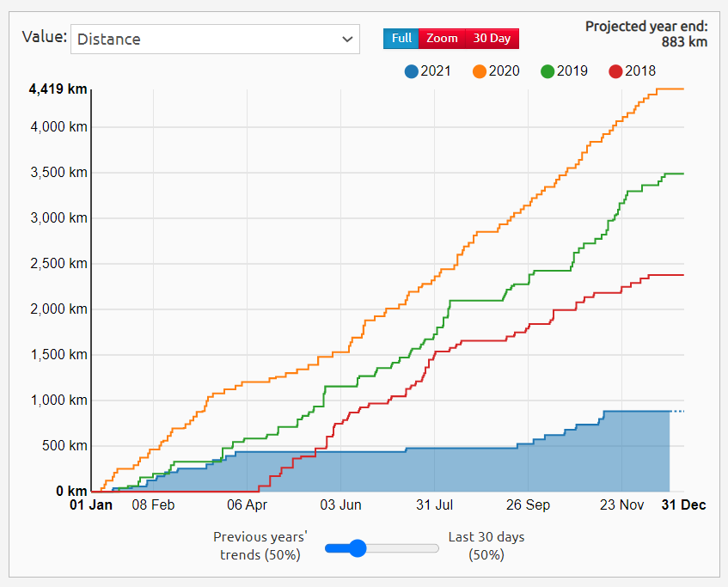Click the 01 Jan start date label
This screenshot has height=587, width=728.
click(91, 505)
